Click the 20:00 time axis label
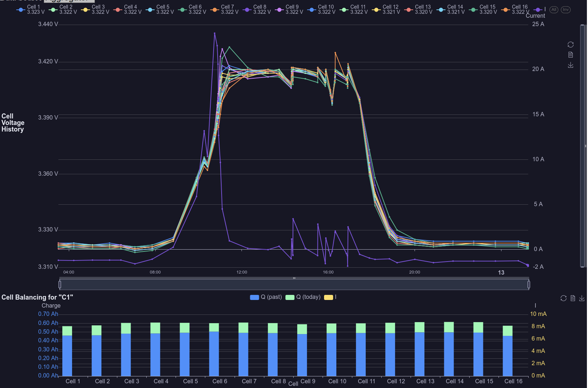Screen dimensions: 588x388 (415, 272)
